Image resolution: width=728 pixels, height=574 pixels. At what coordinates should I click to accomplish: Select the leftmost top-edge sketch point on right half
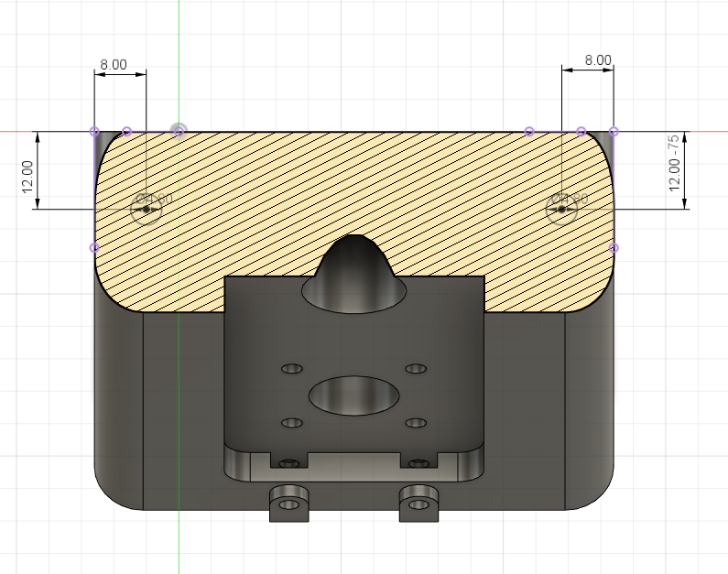(x=528, y=131)
